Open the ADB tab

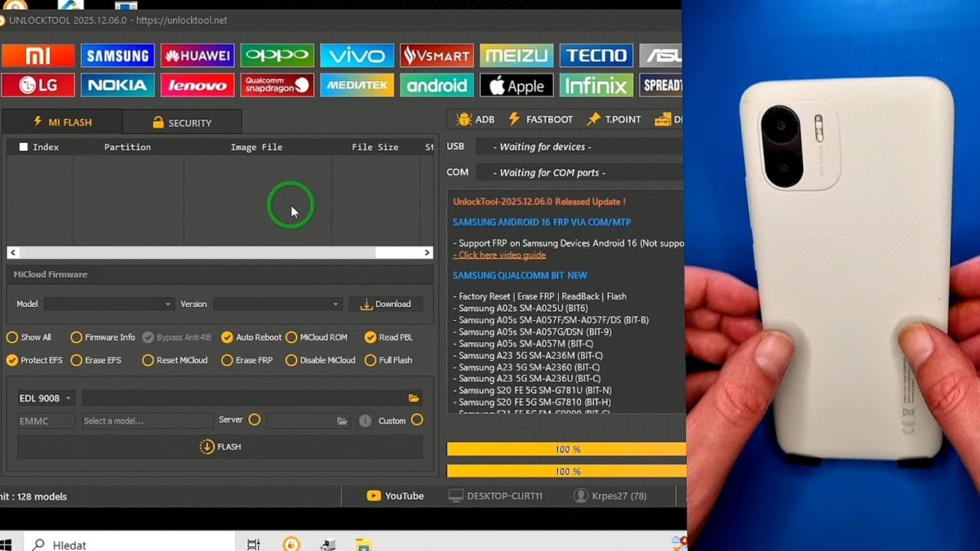(x=475, y=119)
